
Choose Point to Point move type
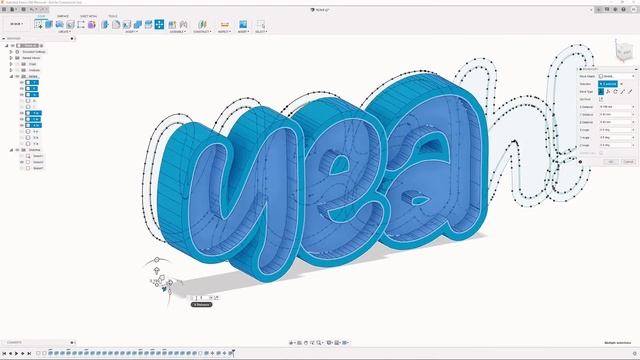623,91
